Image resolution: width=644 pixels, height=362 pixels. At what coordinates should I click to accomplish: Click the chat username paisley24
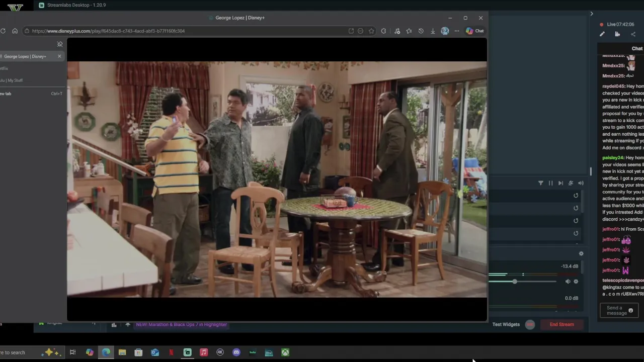[613, 158]
